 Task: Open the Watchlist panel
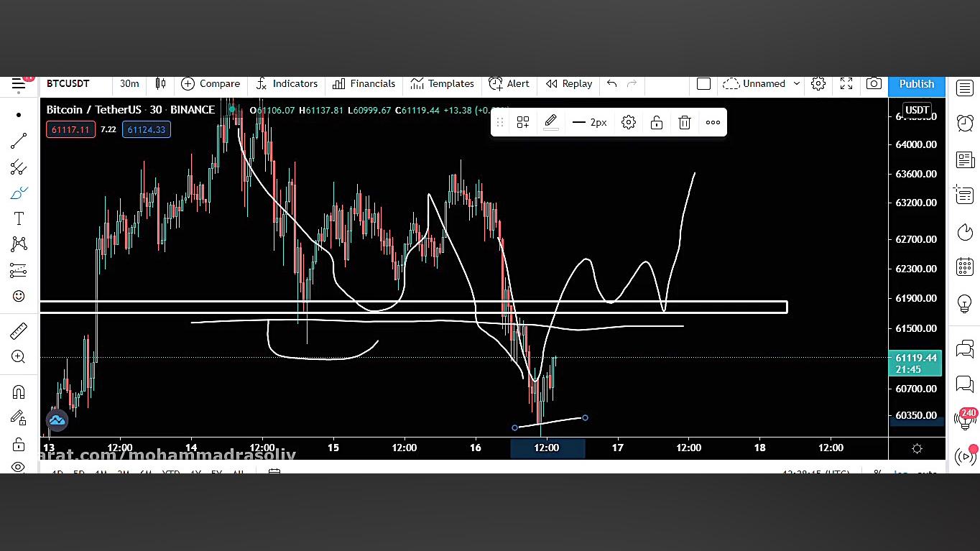(x=965, y=88)
